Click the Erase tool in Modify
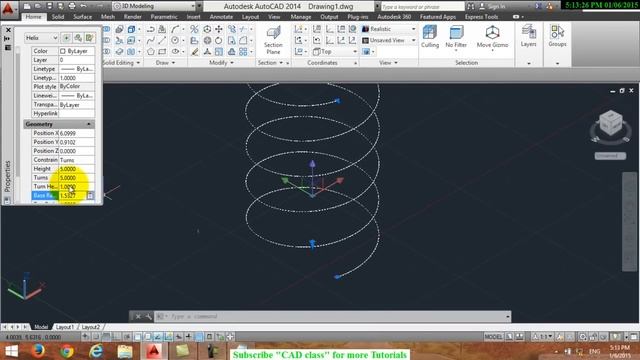 195,52
